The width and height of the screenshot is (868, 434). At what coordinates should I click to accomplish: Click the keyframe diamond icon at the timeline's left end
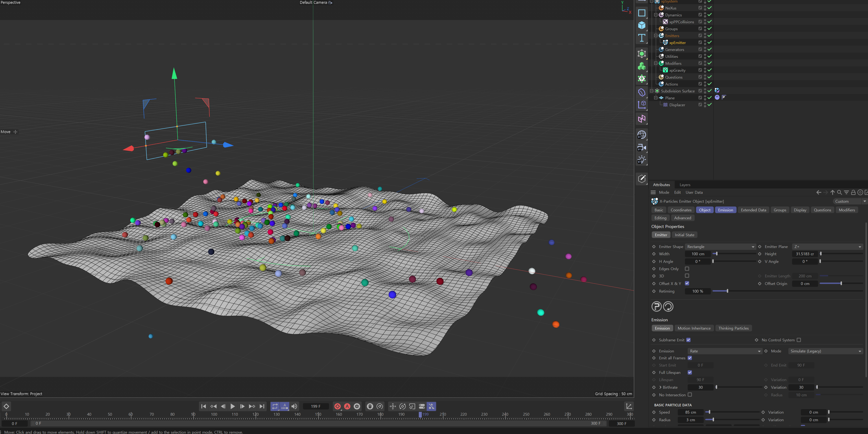click(6, 406)
